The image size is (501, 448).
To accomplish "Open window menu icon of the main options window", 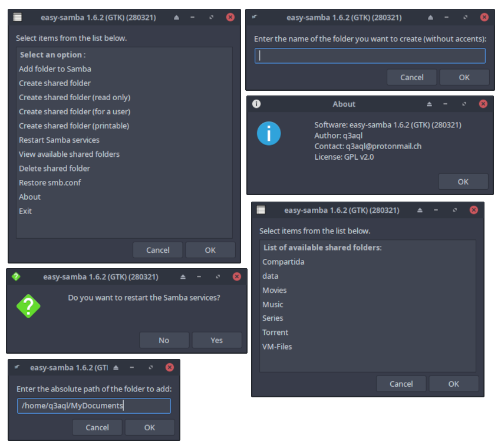I will (x=18, y=17).
